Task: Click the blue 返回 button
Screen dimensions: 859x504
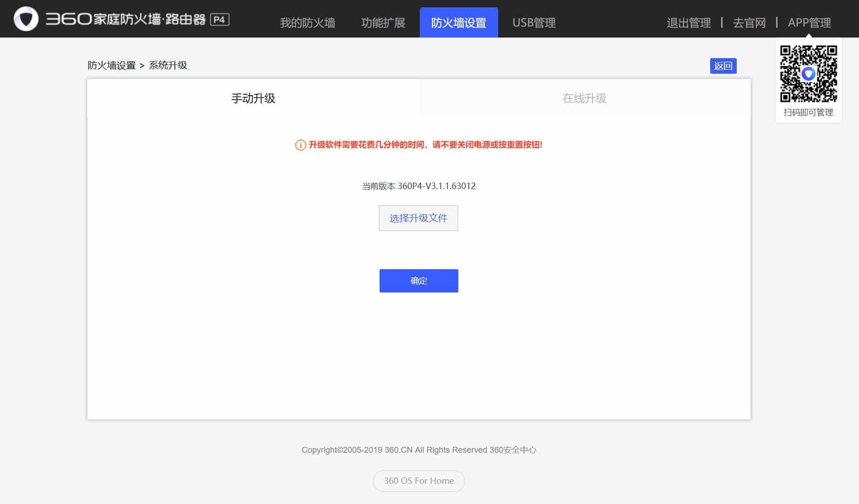Action: pos(723,66)
